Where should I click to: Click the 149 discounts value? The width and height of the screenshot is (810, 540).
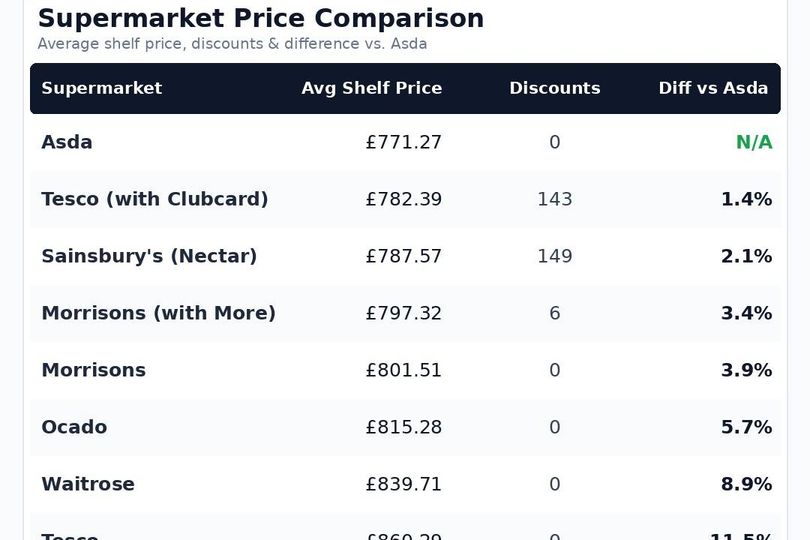coord(555,256)
